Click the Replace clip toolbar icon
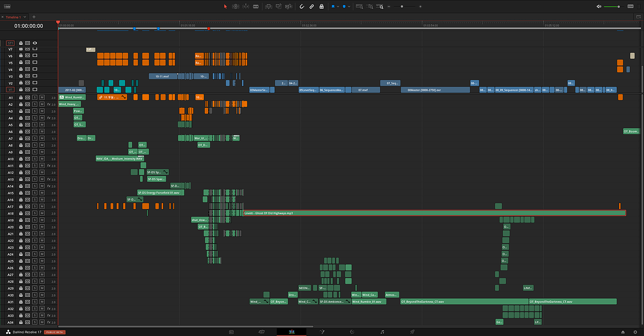Screen dimensions: 644x336 click(289, 7)
